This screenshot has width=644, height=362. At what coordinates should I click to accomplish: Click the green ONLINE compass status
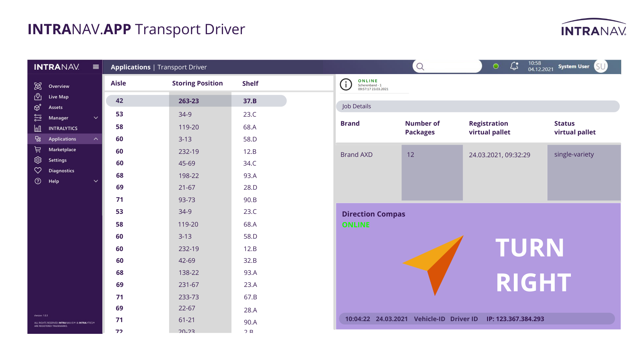(x=356, y=225)
